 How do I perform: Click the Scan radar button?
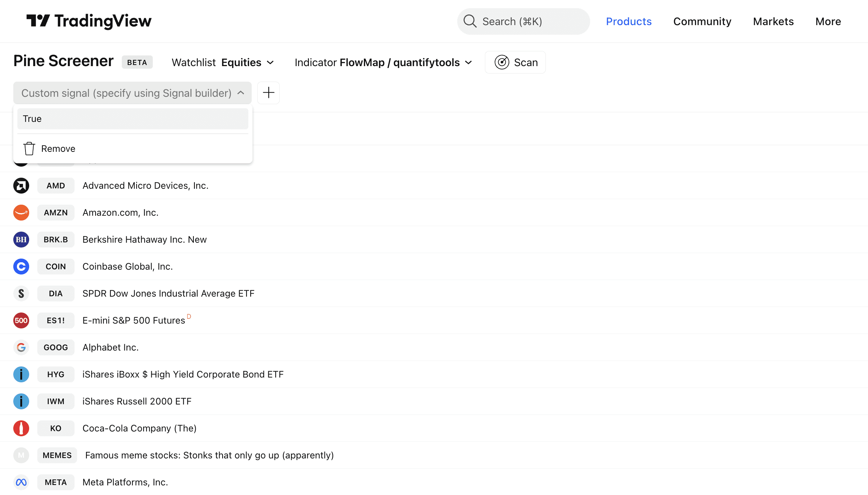515,62
